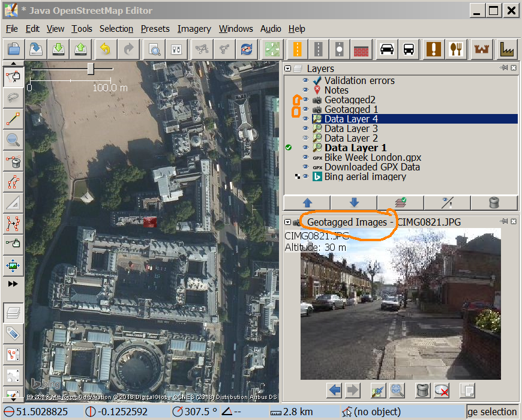Expand more left toolbar tools double-arrow

[x=13, y=283]
